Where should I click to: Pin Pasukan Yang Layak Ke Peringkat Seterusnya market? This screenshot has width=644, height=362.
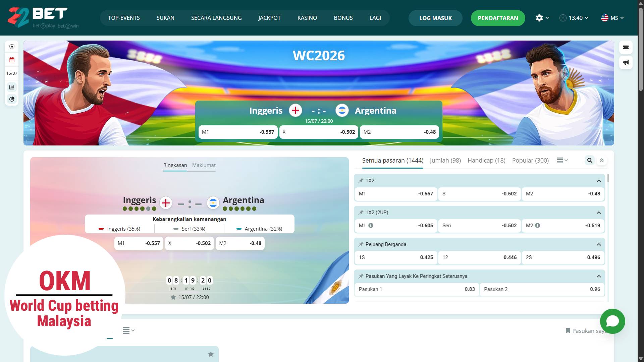pyautogui.click(x=361, y=276)
